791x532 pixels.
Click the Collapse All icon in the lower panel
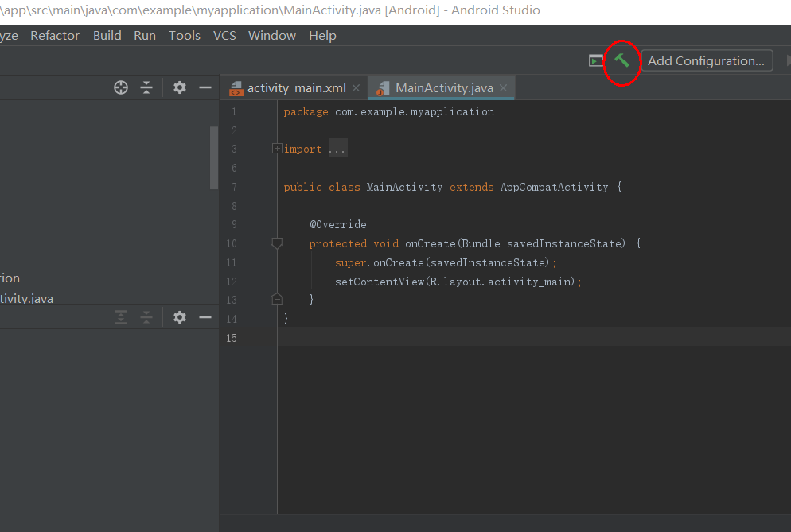[146, 317]
